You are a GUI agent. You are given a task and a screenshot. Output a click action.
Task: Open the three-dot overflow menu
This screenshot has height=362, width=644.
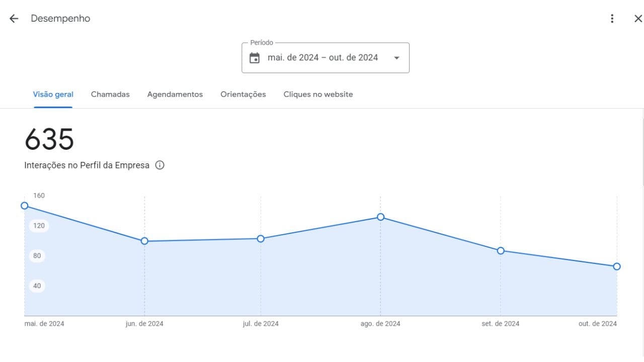coord(612,18)
